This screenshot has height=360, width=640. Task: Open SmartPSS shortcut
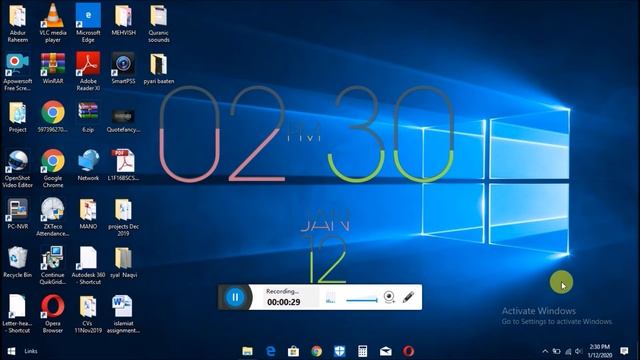click(123, 69)
